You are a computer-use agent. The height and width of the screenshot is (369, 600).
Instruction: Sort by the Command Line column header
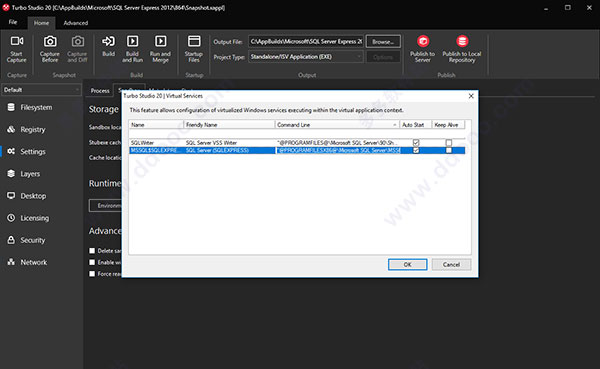(x=337, y=125)
